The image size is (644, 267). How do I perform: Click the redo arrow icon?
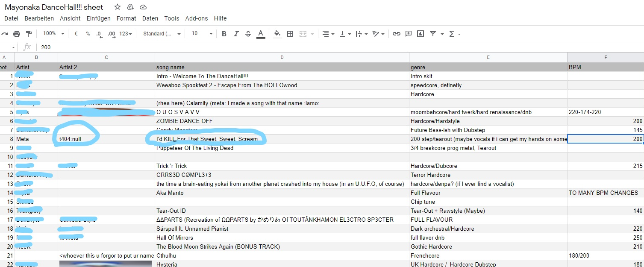tap(5, 34)
